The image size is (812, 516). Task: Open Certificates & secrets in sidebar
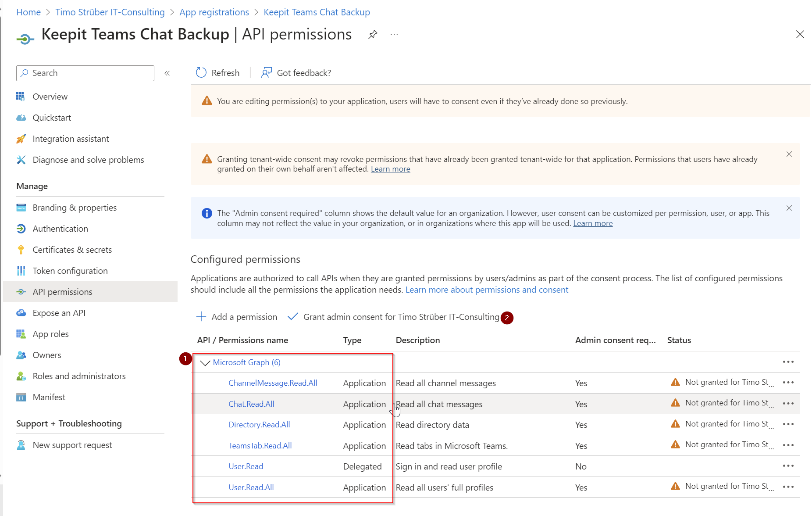coord(72,250)
